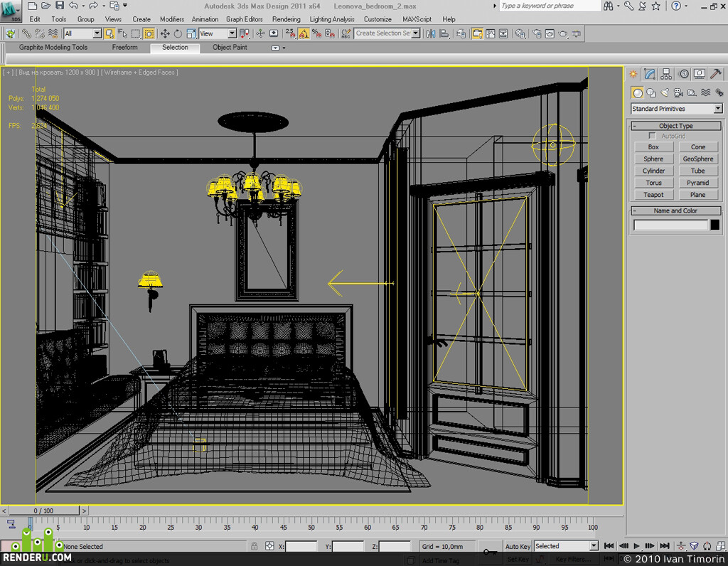Select the Move tool in the main toolbar
Image resolution: width=728 pixels, height=566 pixels.
coord(165,33)
